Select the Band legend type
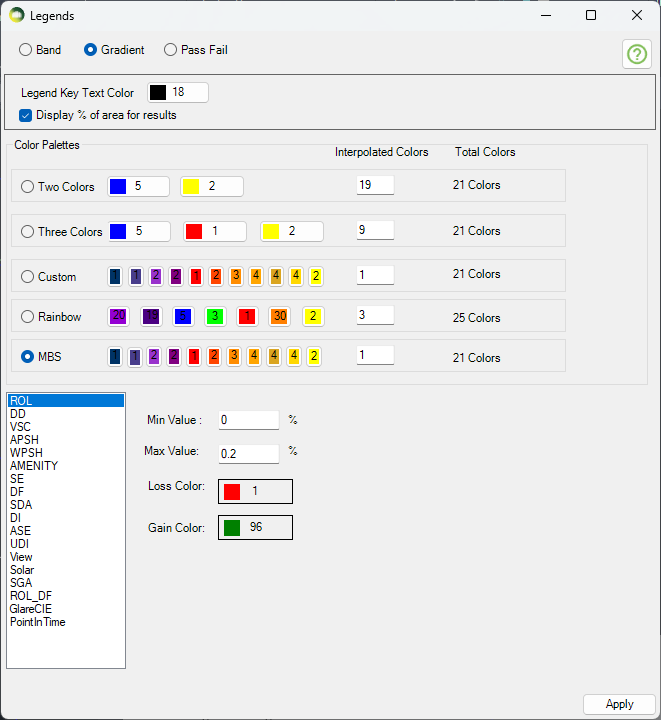The image size is (661, 720). (x=40, y=50)
